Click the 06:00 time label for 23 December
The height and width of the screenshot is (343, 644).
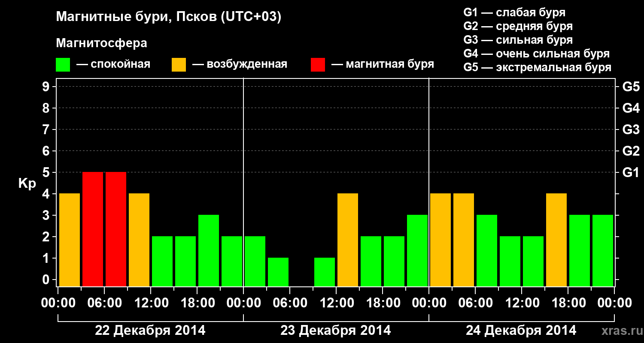pos(290,303)
